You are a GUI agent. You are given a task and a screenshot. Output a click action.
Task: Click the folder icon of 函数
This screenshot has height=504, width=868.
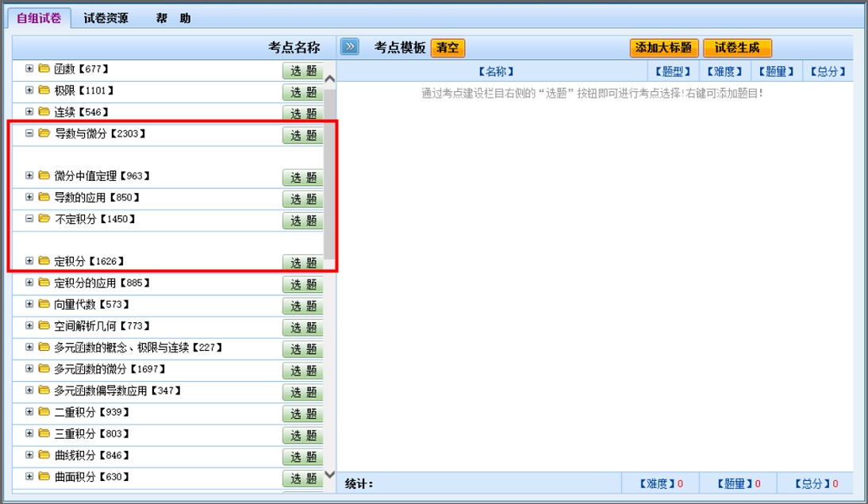coord(44,69)
